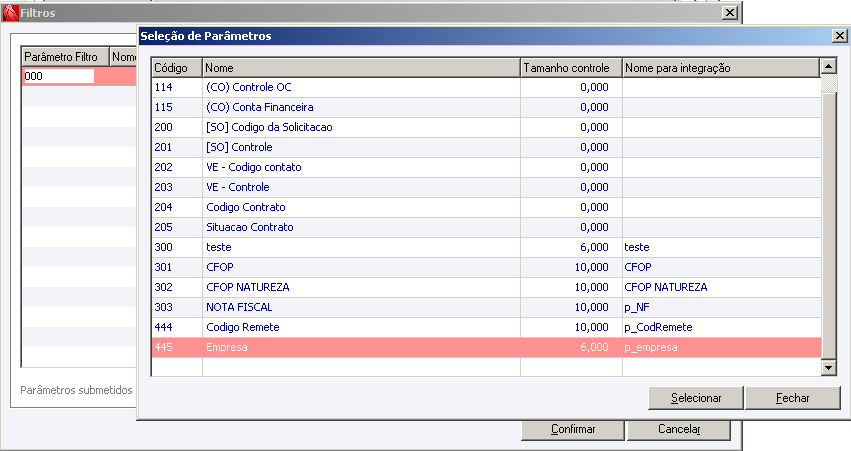Sort by the Nome column header
The width and height of the screenshot is (851, 451).
click(x=361, y=68)
